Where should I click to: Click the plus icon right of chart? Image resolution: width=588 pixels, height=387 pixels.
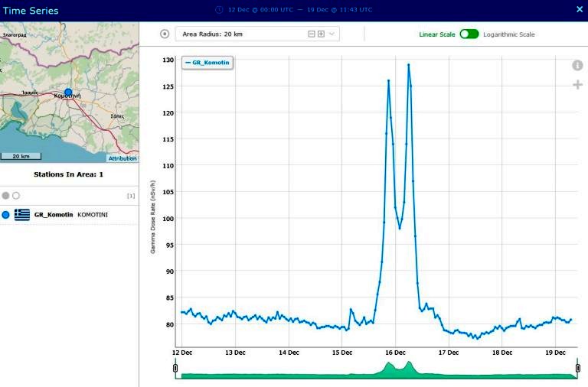[x=578, y=84]
